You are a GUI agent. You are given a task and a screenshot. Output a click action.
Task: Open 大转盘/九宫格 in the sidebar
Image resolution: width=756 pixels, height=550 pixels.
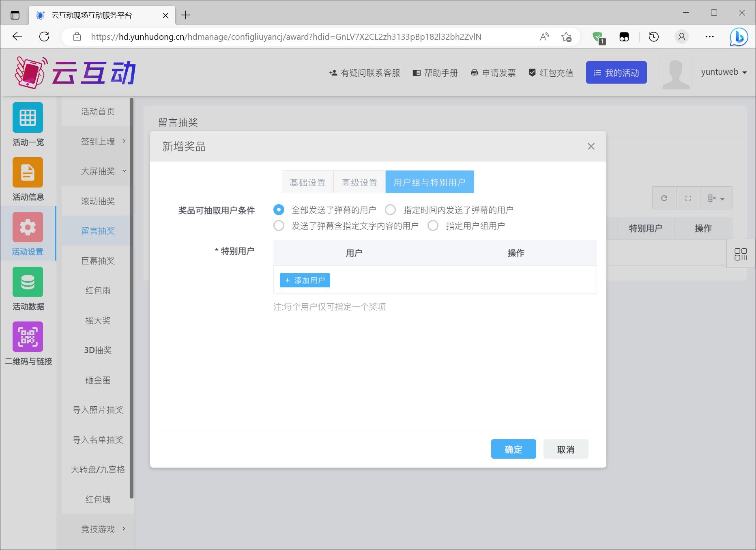pyautogui.click(x=98, y=469)
